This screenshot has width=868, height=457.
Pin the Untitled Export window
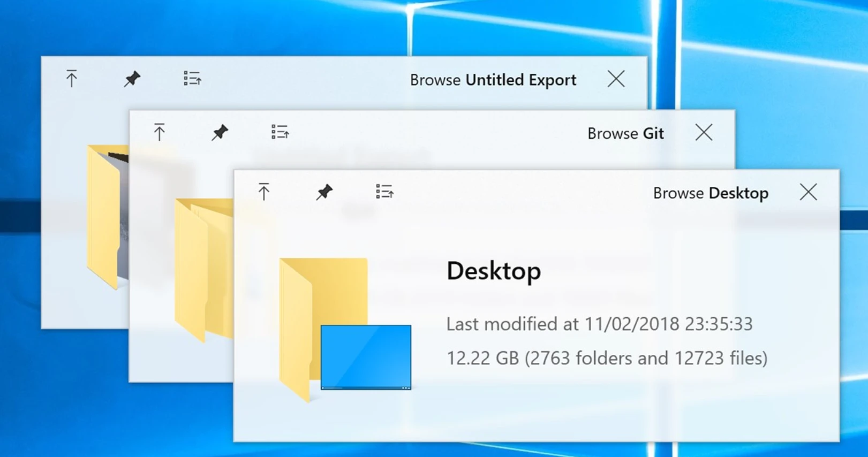tap(132, 79)
